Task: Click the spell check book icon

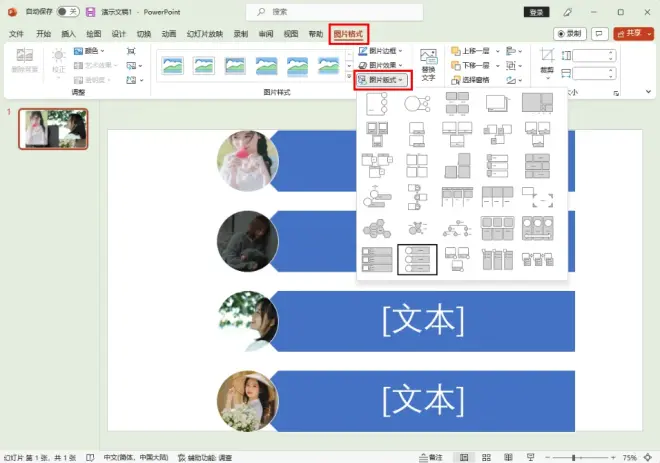Action: [x=90, y=457]
